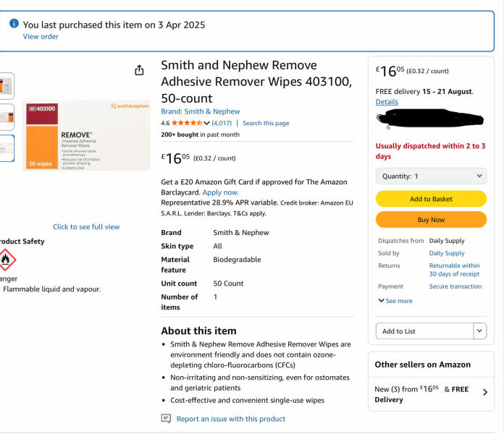Click Search this page link

pos(266,123)
